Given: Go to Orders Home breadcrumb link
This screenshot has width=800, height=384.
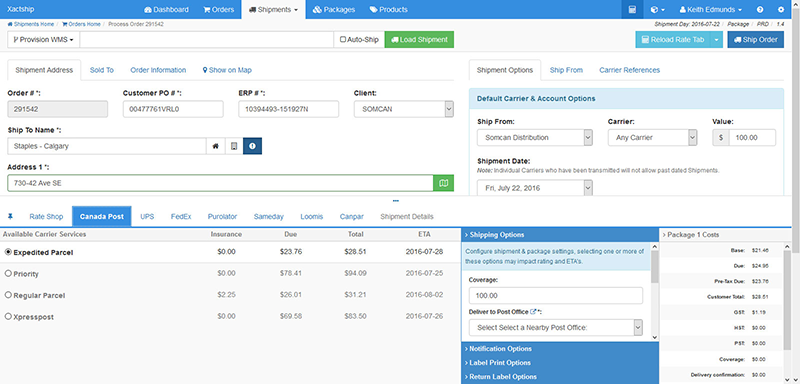Looking at the screenshot, I should [x=81, y=24].
